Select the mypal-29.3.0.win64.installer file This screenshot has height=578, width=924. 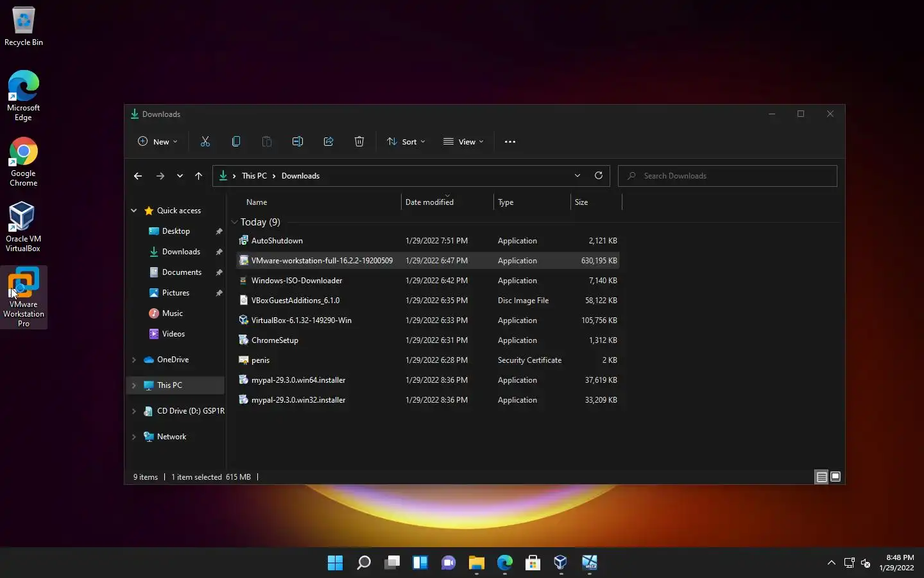[x=427, y=380]
